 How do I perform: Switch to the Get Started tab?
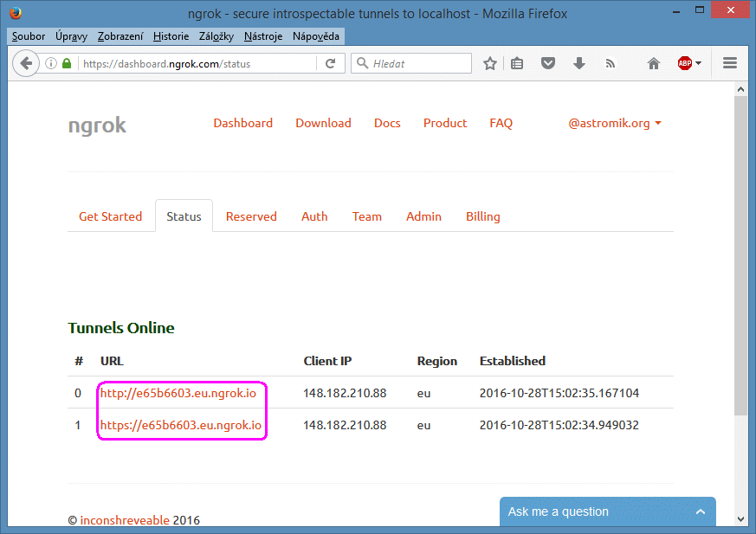point(110,217)
